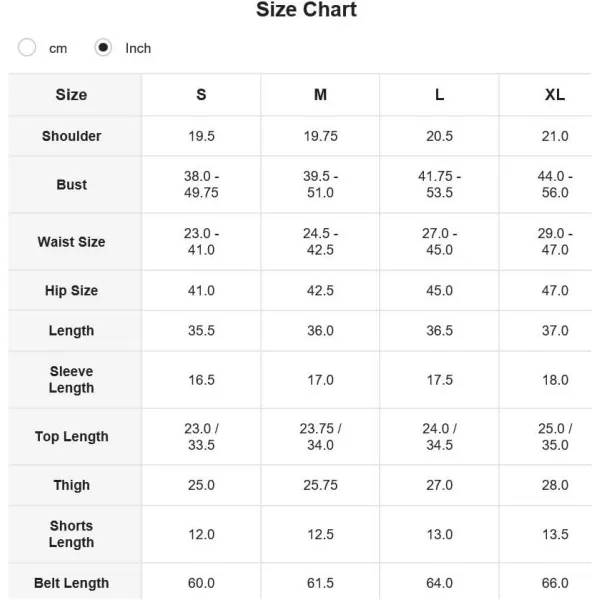Click the Hip Size row label

click(72, 290)
